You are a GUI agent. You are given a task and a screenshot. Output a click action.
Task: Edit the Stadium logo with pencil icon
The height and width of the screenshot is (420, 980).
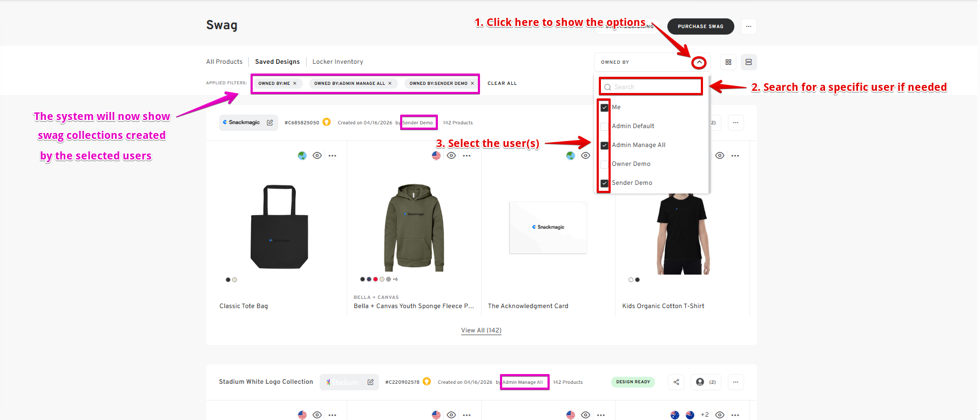coord(370,382)
